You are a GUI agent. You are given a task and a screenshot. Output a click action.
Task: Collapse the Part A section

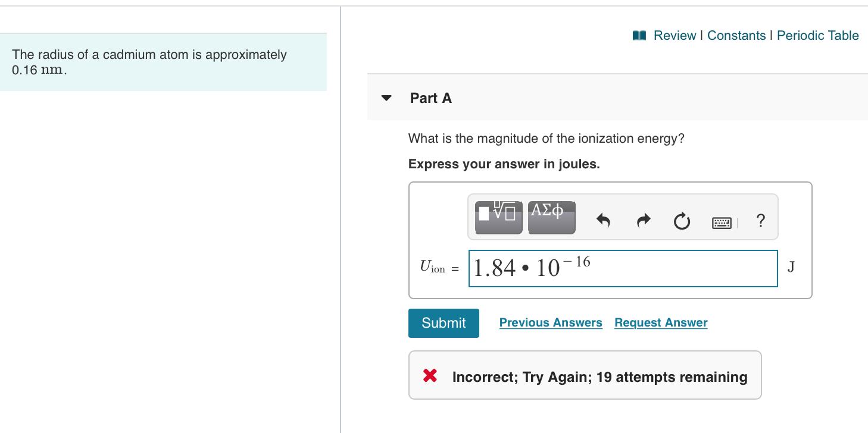tap(386, 98)
